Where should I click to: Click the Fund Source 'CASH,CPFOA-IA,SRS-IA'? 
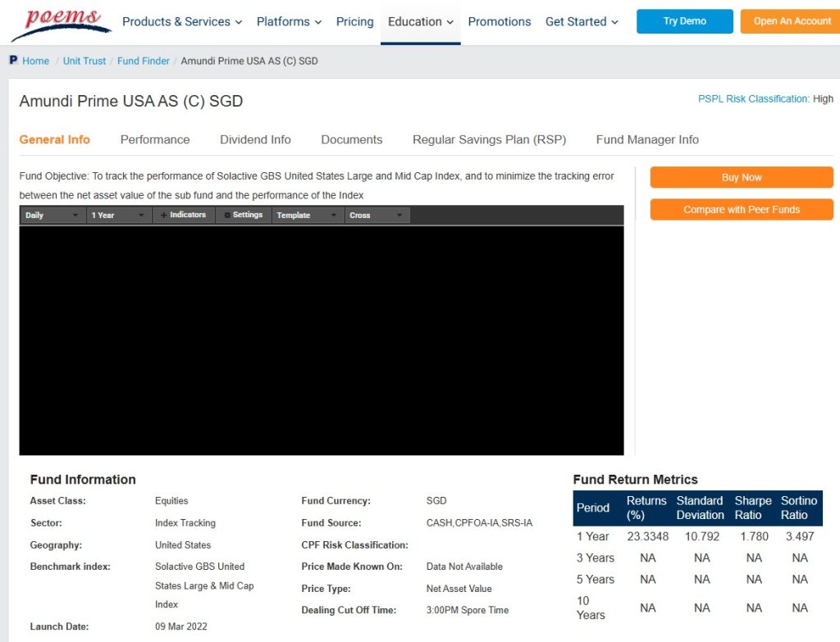click(479, 523)
